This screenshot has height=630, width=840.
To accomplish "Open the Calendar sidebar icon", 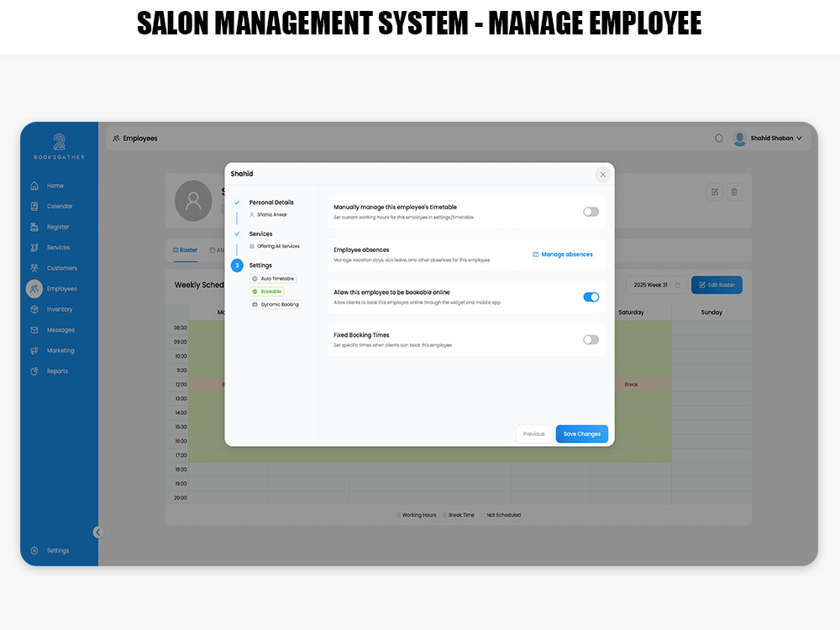I will (x=34, y=207).
